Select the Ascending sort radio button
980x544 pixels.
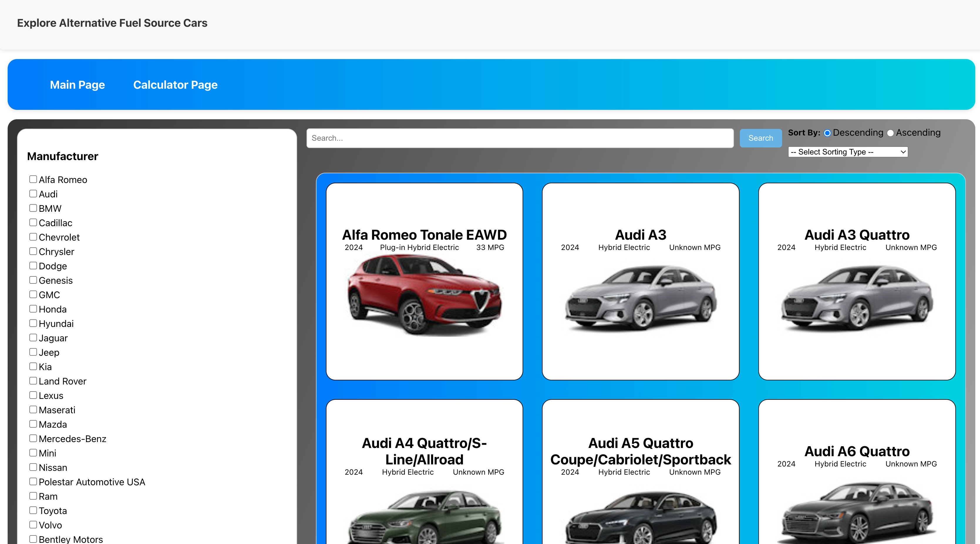(890, 133)
